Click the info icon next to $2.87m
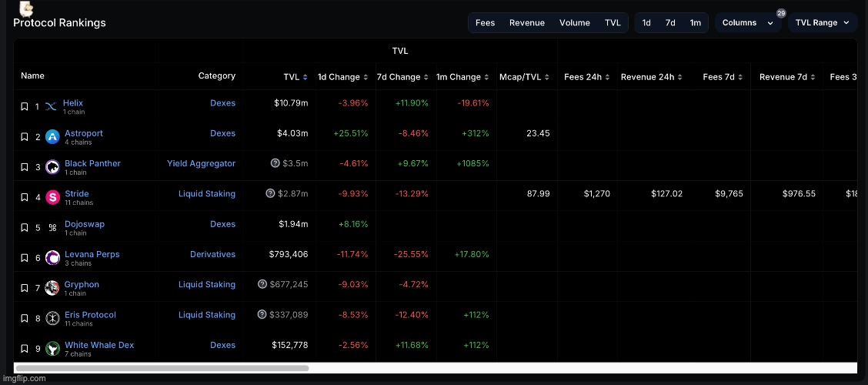 270,193
